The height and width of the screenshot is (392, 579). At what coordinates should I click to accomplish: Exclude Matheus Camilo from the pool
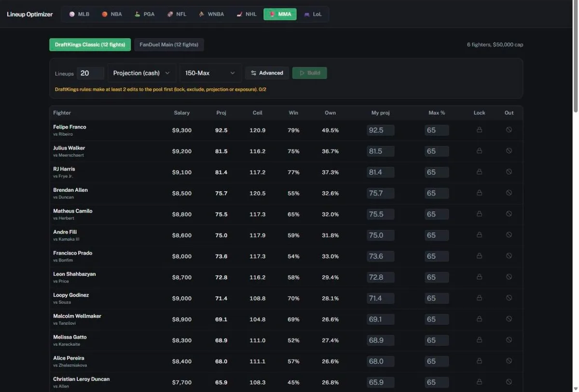[509, 214]
